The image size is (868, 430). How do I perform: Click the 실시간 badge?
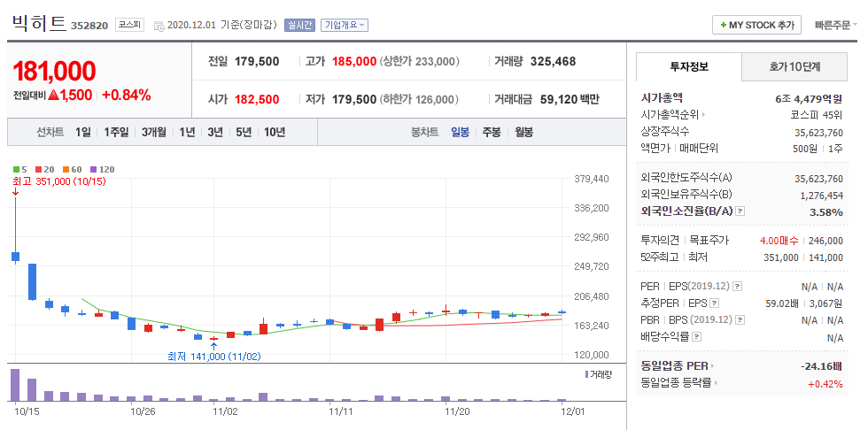299,25
